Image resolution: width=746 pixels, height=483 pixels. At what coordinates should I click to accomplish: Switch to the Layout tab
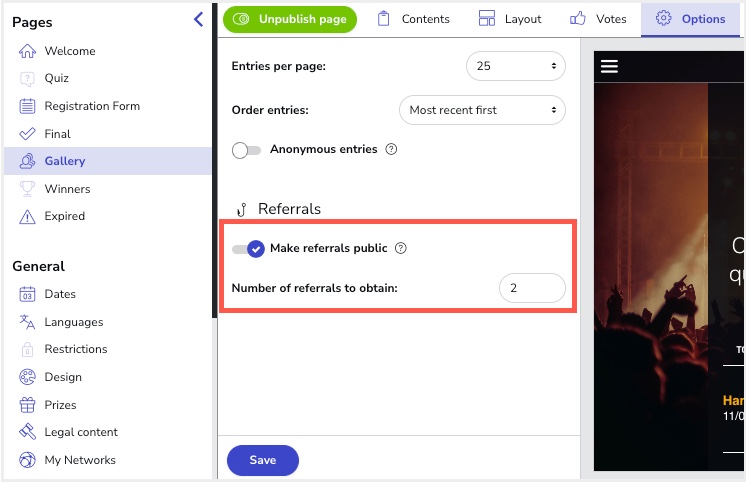tap(510, 19)
